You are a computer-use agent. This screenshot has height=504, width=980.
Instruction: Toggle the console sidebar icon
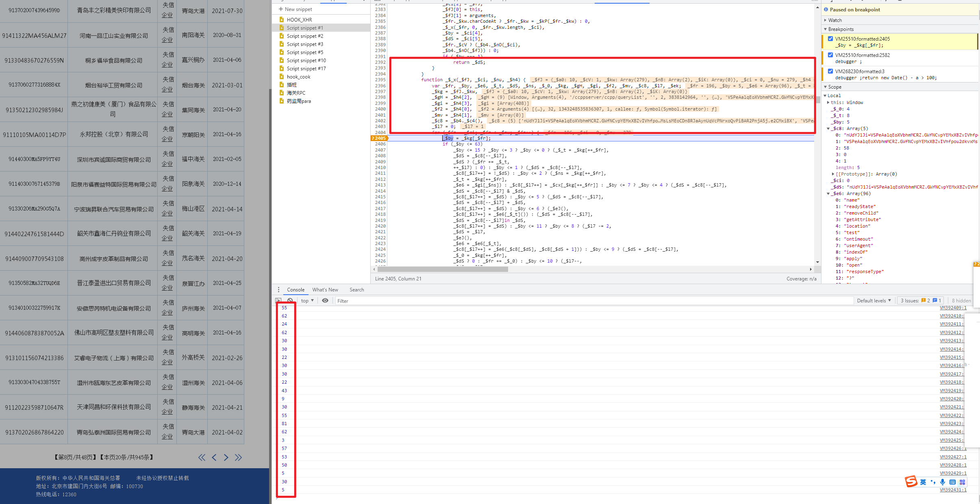[278, 301]
